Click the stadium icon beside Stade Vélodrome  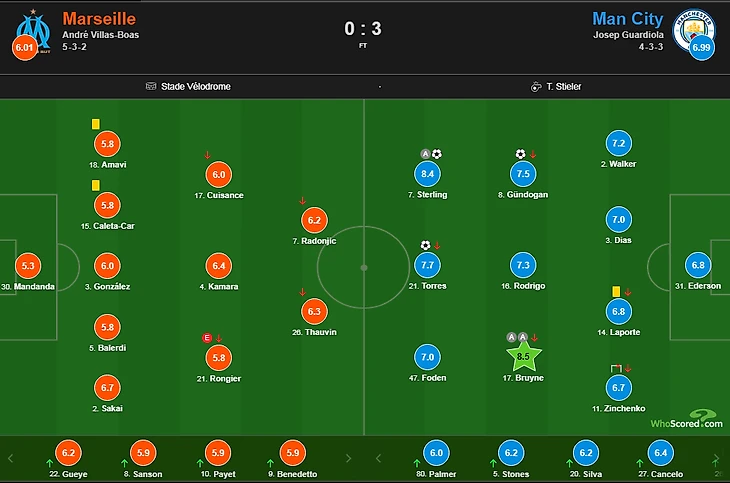coord(151,86)
